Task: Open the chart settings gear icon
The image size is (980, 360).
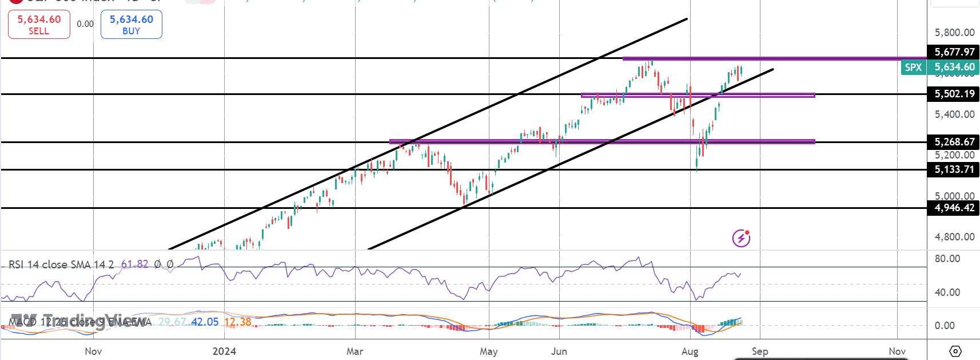Action: [956, 351]
